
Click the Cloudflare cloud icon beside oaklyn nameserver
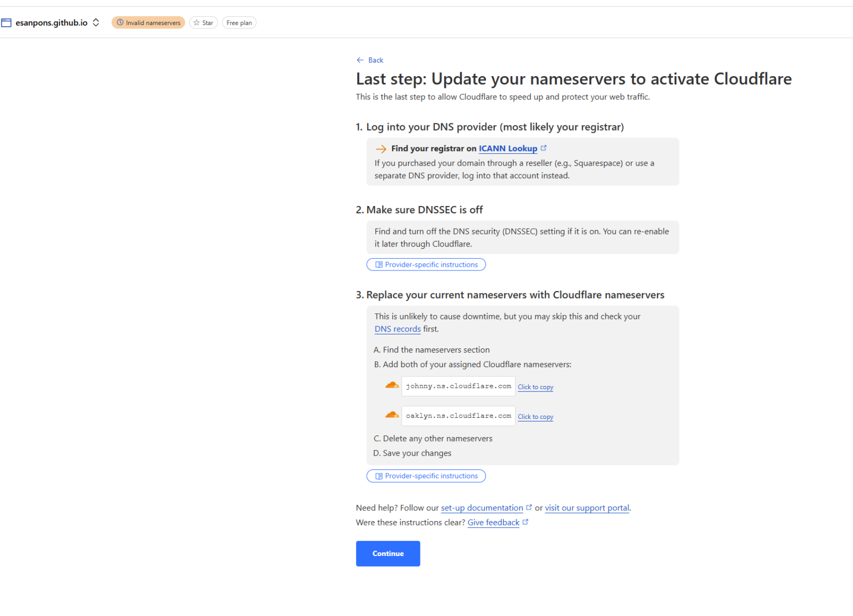coord(392,414)
